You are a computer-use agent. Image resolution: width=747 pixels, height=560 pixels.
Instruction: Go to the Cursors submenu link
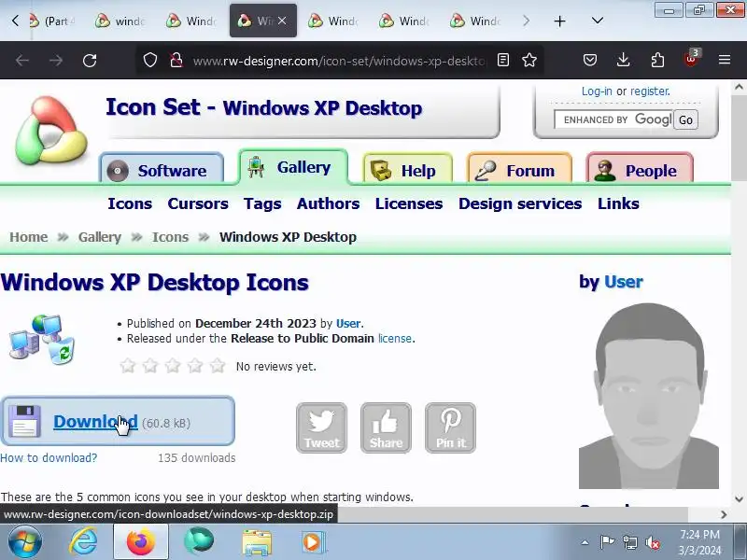coord(198,203)
